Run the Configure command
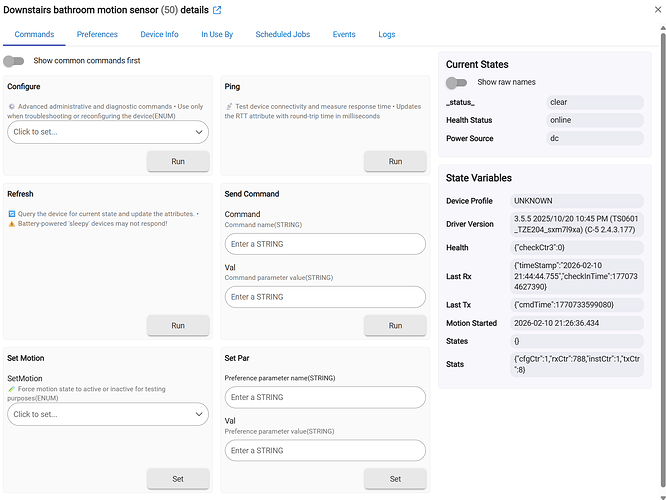 178,161
